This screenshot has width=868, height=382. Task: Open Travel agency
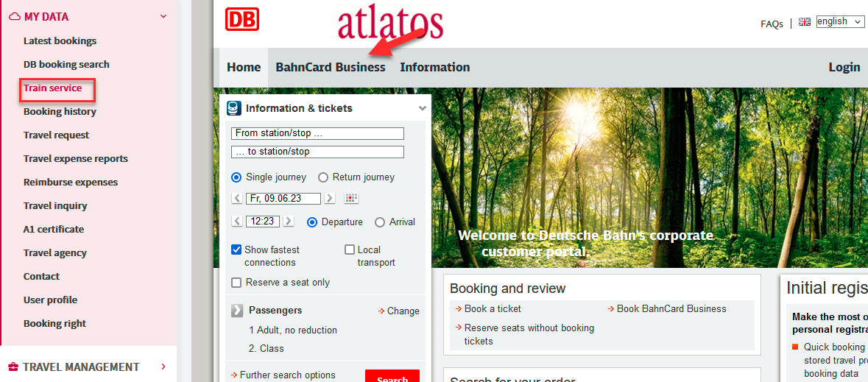click(54, 252)
